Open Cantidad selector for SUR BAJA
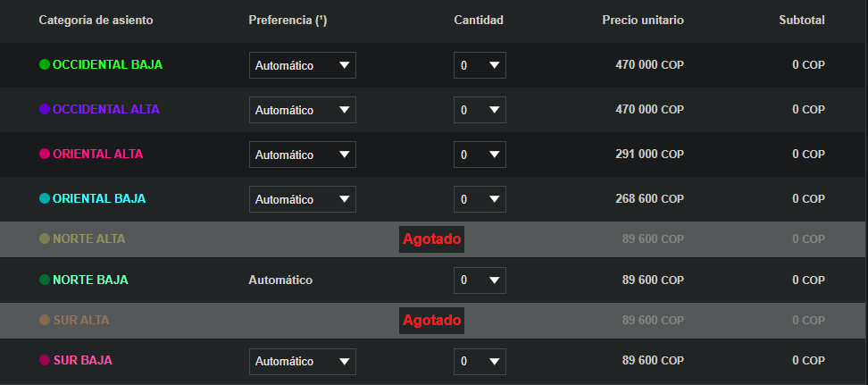This screenshot has height=385, width=868. click(x=480, y=362)
